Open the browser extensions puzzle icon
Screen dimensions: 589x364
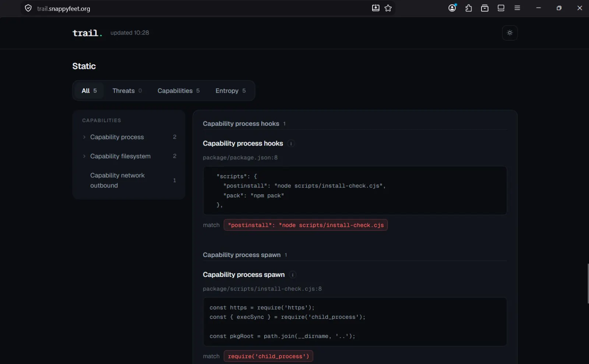[469, 8]
